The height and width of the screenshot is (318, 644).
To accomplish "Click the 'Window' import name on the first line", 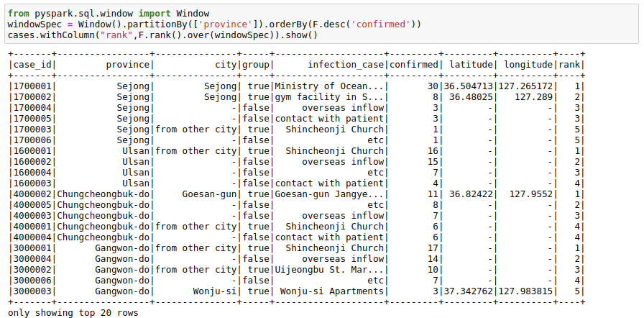I will click(x=193, y=14).
